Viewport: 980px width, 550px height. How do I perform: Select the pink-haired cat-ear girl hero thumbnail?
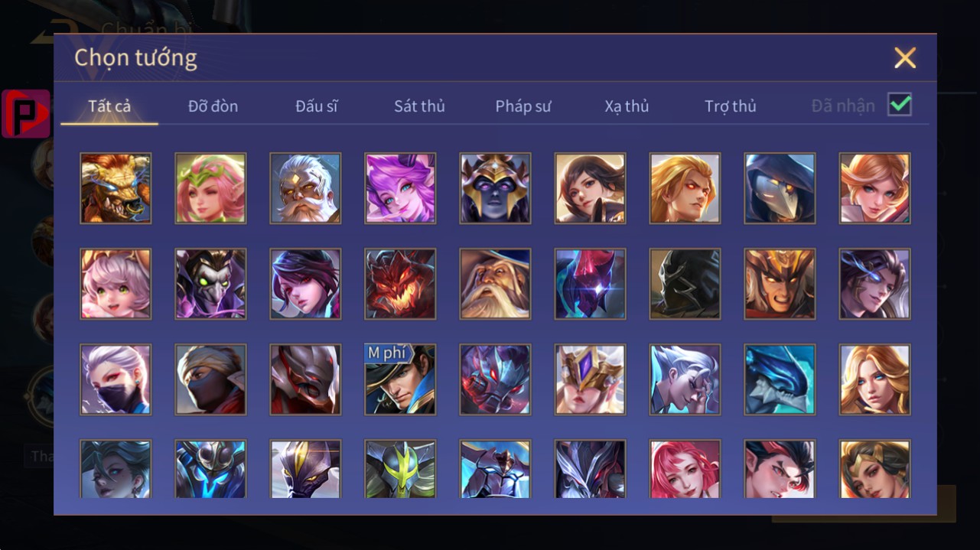tap(116, 284)
